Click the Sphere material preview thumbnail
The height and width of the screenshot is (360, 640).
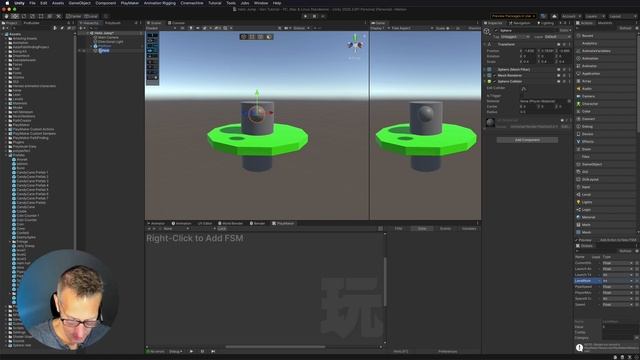pos(490,122)
